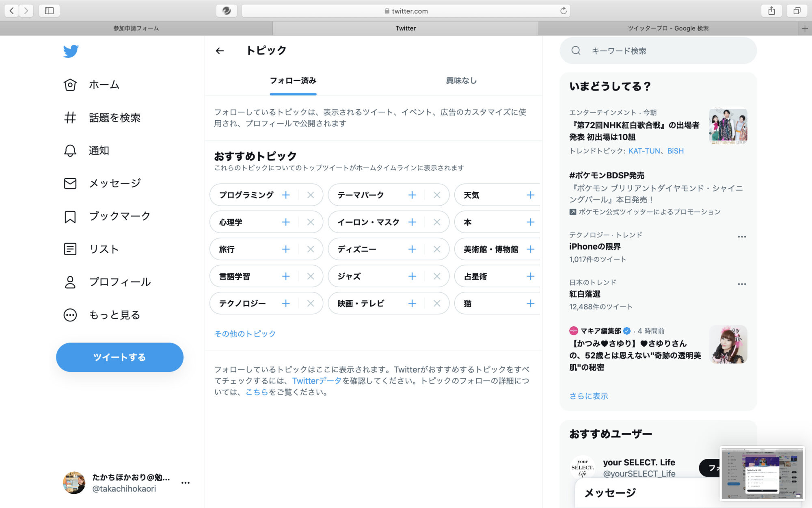Toggle the Safari sidebar button
The height and width of the screenshot is (508, 812).
click(x=49, y=11)
